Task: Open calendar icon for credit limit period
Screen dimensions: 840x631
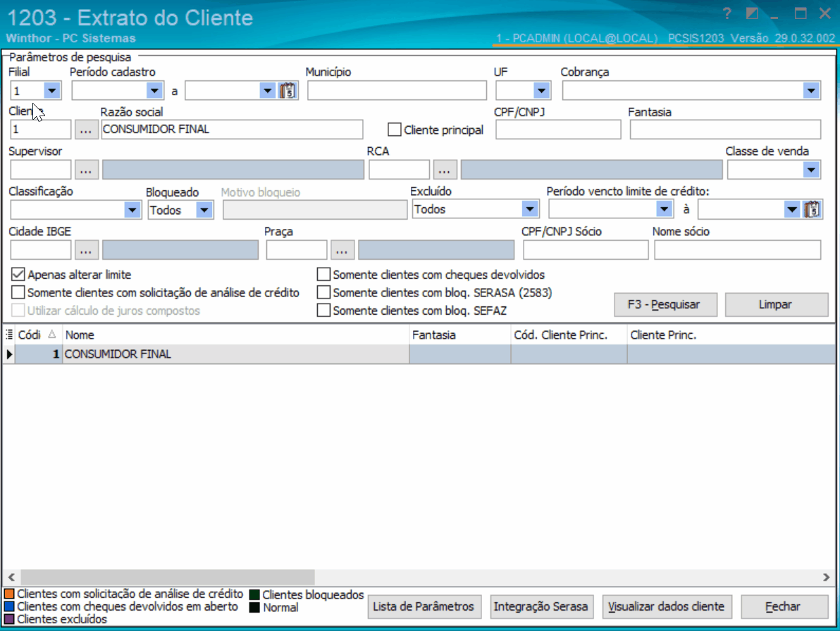Action: (812, 209)
